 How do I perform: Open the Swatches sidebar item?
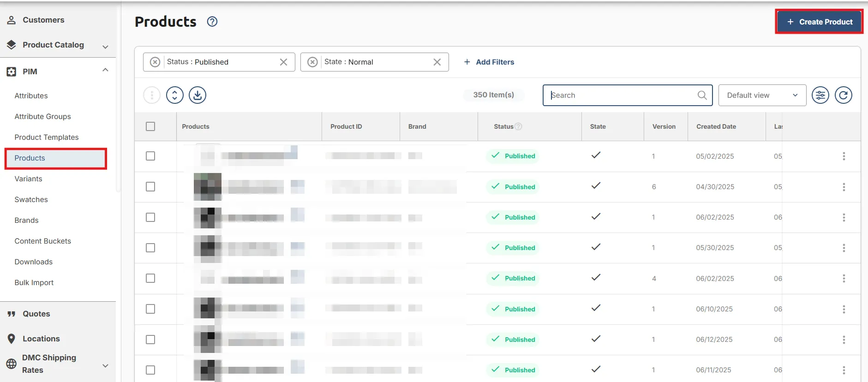[x=31, y=199]
